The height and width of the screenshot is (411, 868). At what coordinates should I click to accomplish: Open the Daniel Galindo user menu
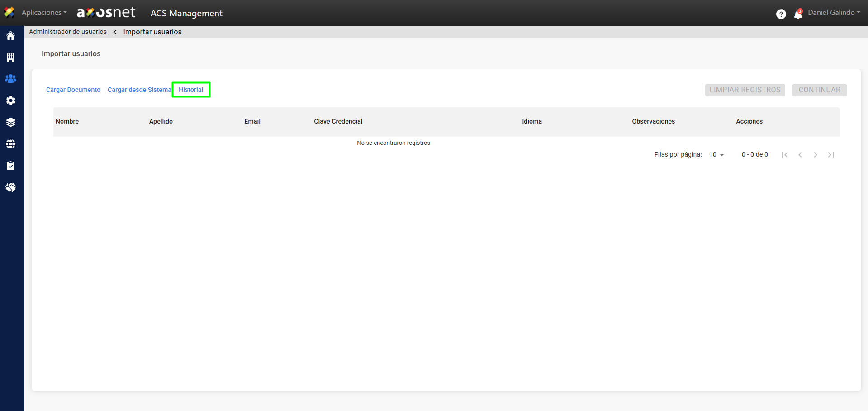(x=834, y=13)
